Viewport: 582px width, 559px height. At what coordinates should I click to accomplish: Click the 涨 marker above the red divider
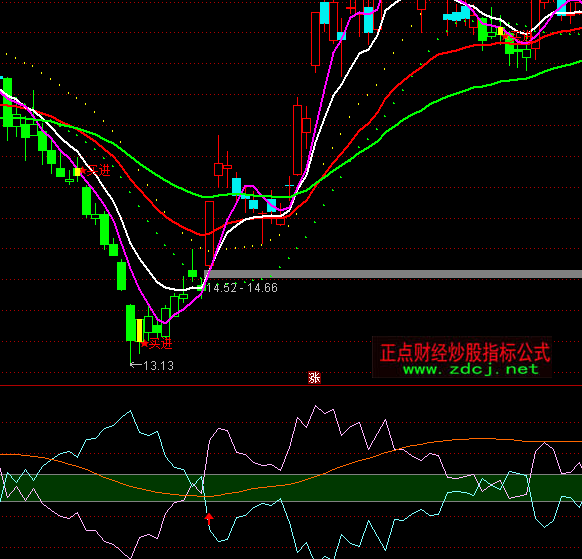tap(314, 377)
